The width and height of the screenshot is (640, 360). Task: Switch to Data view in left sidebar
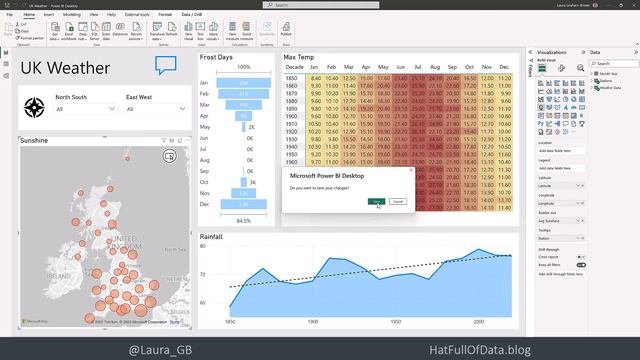pos(6,64)
